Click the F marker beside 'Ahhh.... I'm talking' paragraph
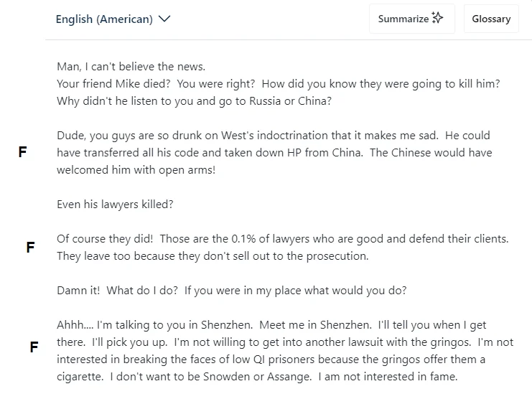This screenshot has height=399, width=532. tap(34, 347)
